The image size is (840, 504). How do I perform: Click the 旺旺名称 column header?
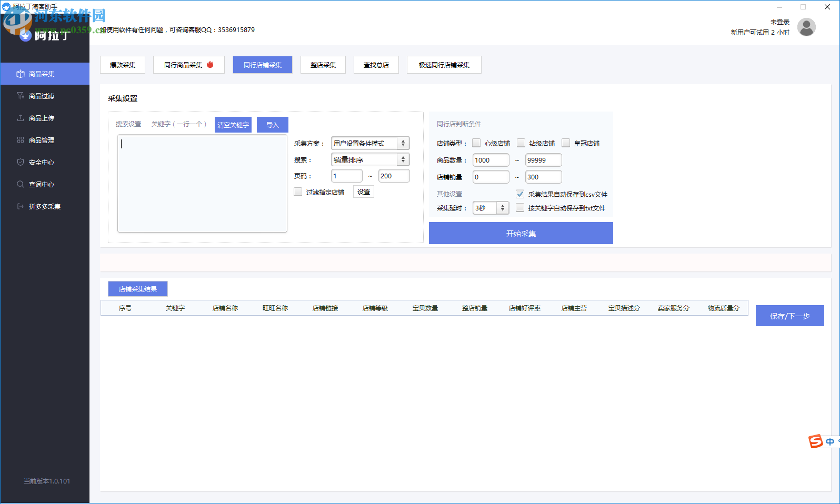pyautogui.click(x=275, y=308)
